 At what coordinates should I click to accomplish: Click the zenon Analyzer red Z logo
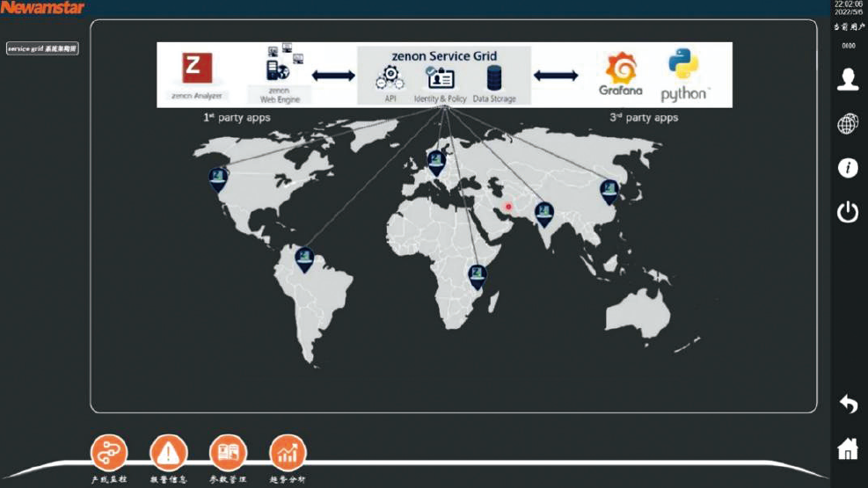(197, 68)
